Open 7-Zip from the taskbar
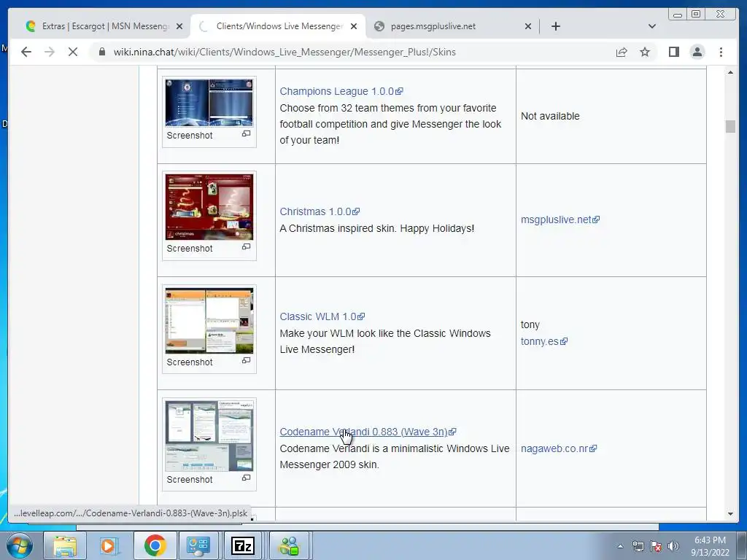Viewport: 747px width, 560px height. point(242,545)
